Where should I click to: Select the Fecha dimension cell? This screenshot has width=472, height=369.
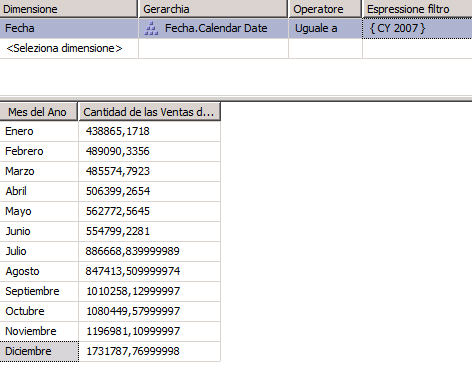[x=69, y=28]
